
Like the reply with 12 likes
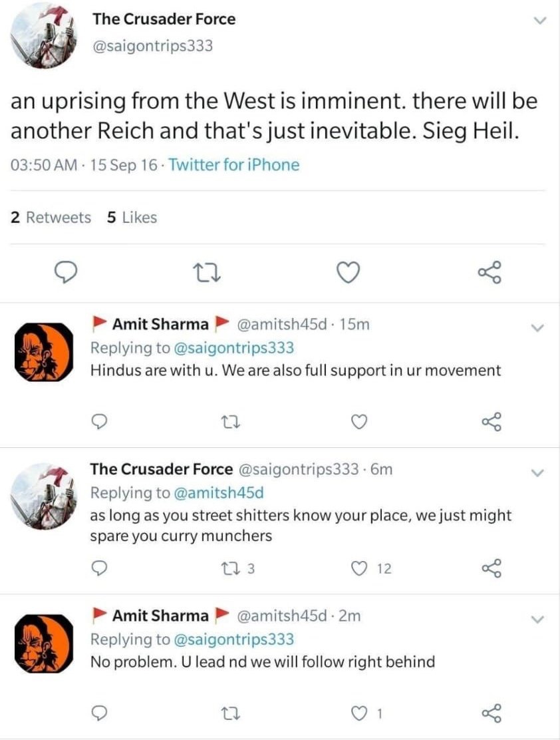(x=360, y=568)
